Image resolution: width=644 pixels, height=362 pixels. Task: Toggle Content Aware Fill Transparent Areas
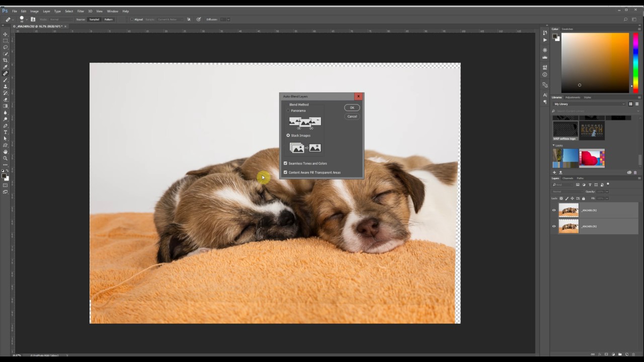(x=285, y=172)
